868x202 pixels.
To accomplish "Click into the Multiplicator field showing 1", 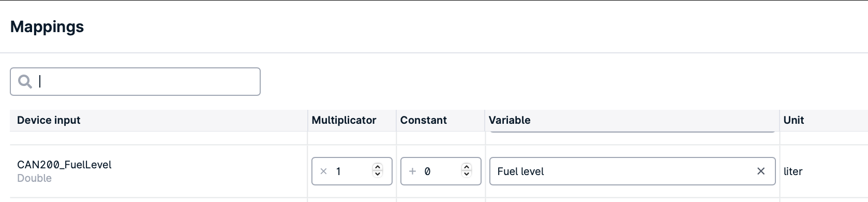I will (352, 171).
